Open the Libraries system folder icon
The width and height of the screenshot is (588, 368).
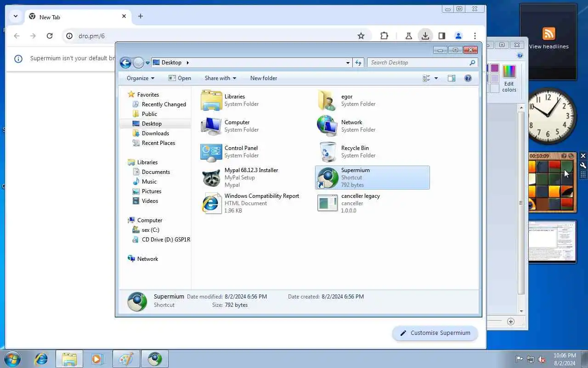pyautogui.click(x=211, y=100)
